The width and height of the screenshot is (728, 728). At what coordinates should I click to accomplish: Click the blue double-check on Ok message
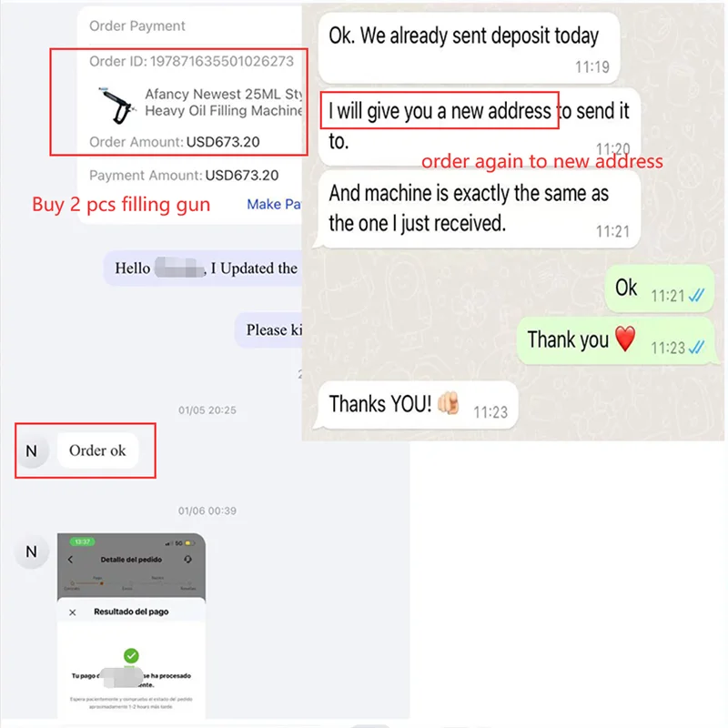tap(696, 295)
